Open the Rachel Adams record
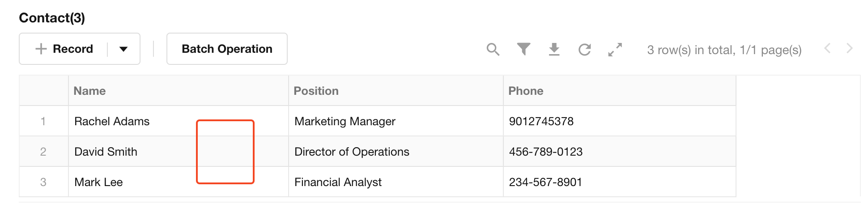The image size is (868, 212). [x=112, y=121]
